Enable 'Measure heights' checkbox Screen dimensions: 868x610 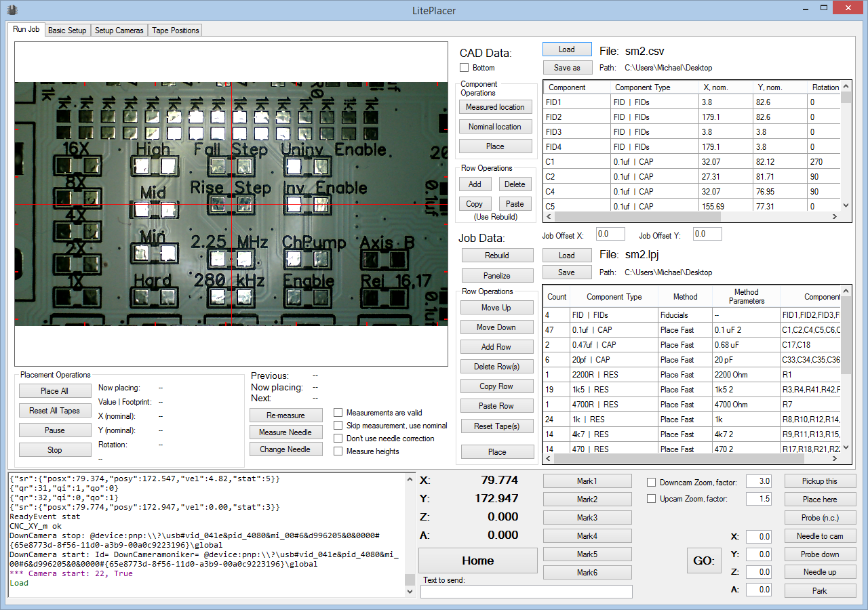pos(338,451)
